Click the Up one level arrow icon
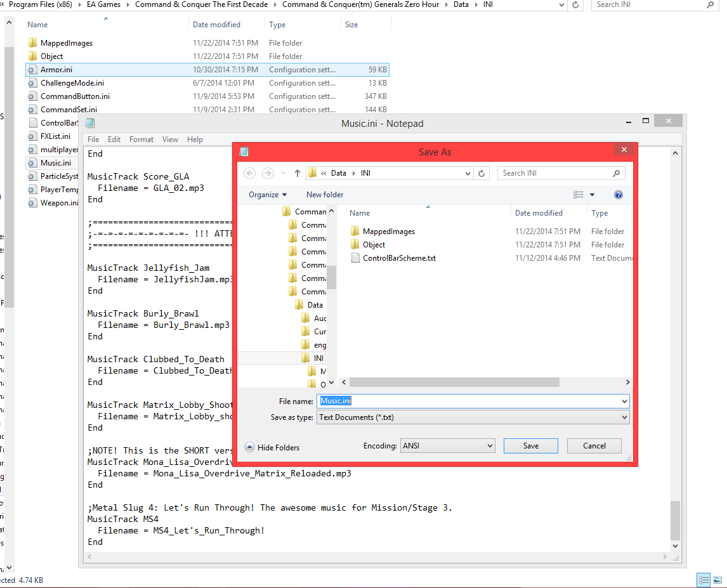The width and height of the screenshot is (727, 588). (297, 173)
